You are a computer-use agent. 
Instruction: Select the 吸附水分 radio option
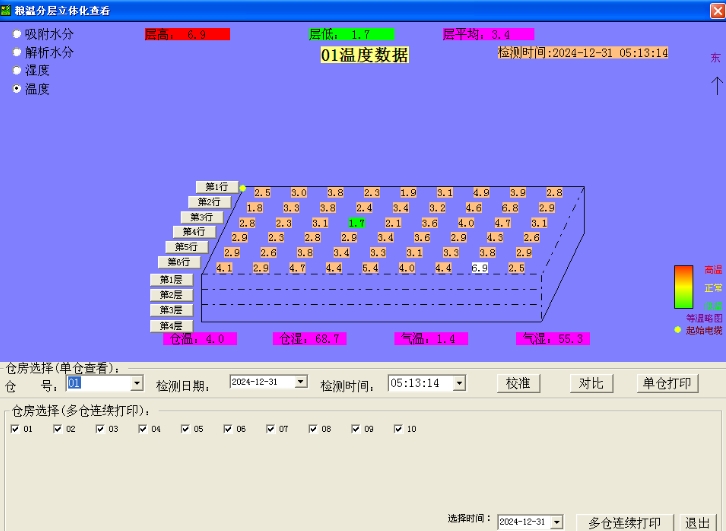[x=17, y=34]
